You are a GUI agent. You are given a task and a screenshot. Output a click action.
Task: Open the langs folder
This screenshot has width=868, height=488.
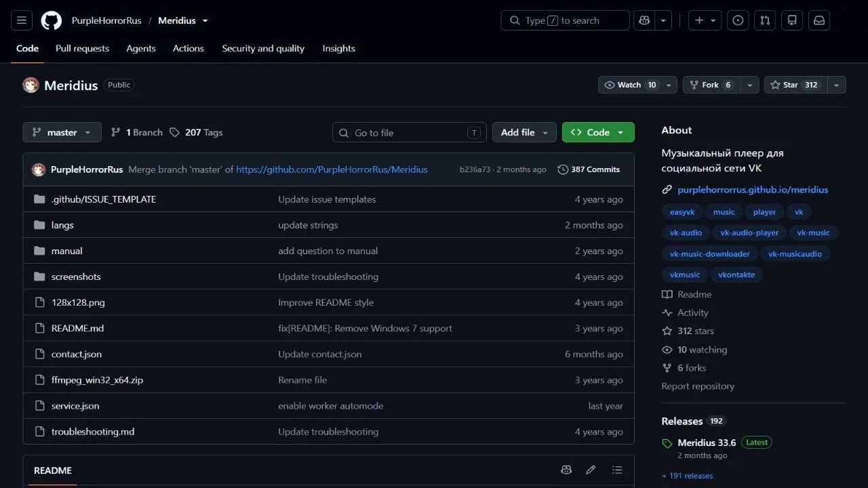pos(62,225)
